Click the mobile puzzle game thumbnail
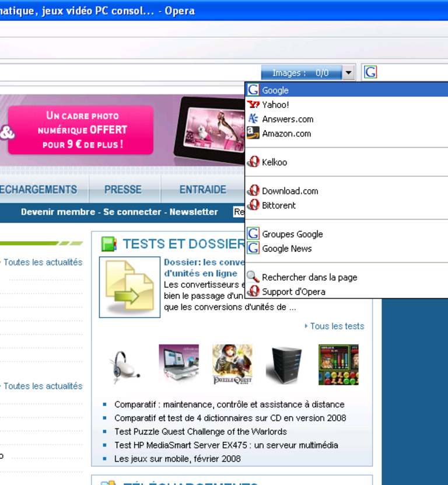 point(338,365)
